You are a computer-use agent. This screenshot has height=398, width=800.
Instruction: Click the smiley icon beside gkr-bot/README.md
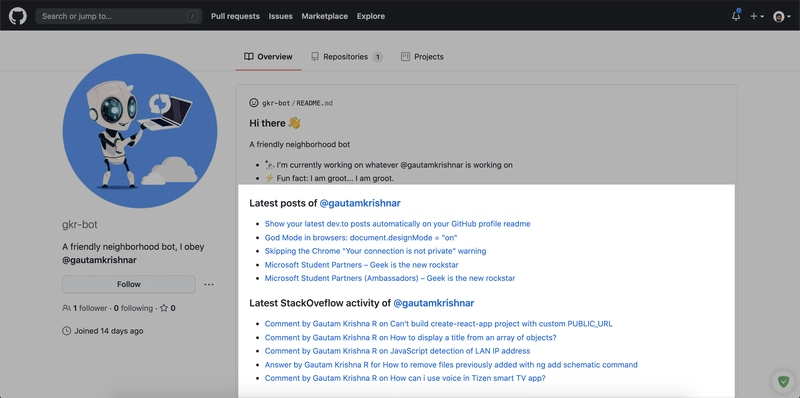[254, 103]
